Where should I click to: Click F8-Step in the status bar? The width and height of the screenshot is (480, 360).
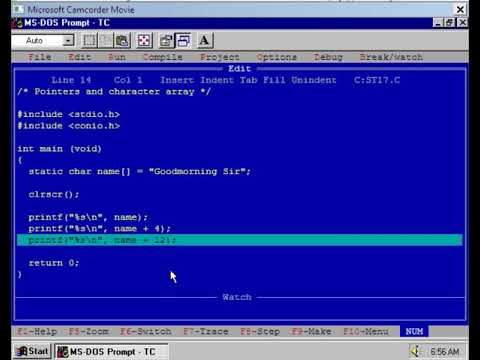pyautogui.click(x=260, y=331)
